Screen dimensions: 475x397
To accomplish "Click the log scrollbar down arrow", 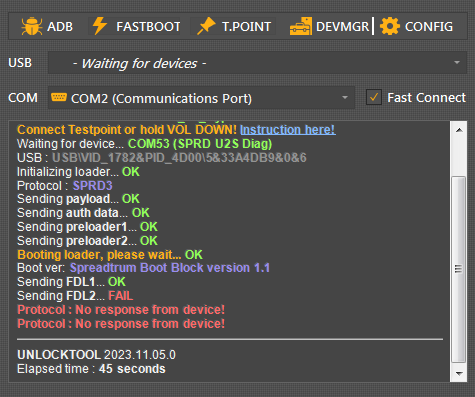I will click(459, 373).
